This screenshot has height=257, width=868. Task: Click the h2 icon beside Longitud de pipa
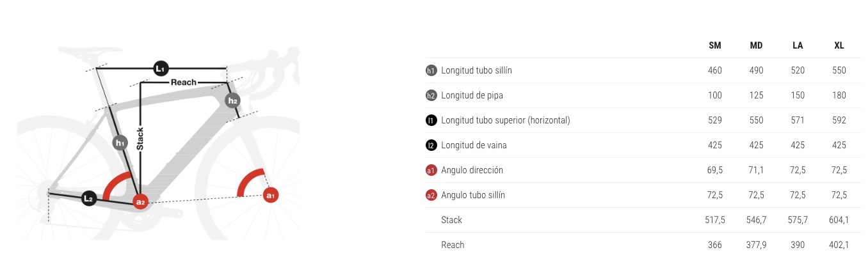[x=431, y=95]
